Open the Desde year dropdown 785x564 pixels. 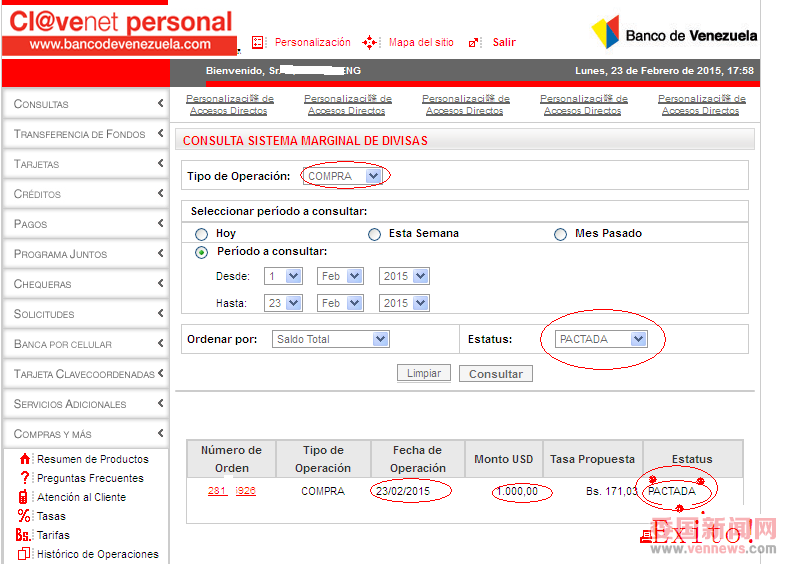click(x=404, y=276)
